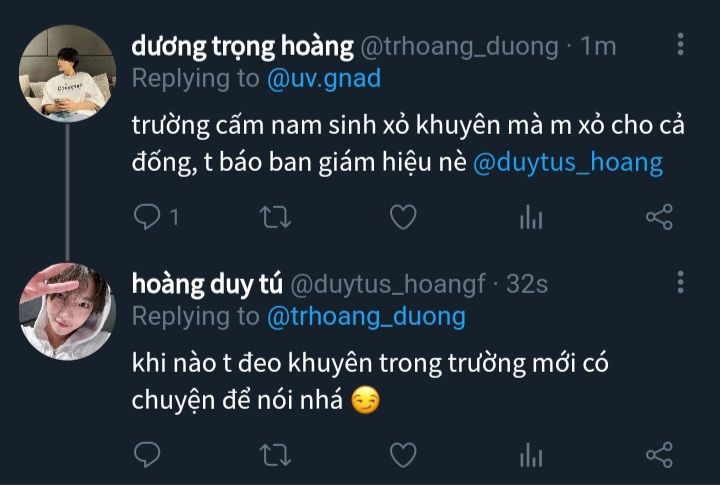Retweet hoàng duy tú's tweet
The image size is (720, 485).
coord(275,455)
